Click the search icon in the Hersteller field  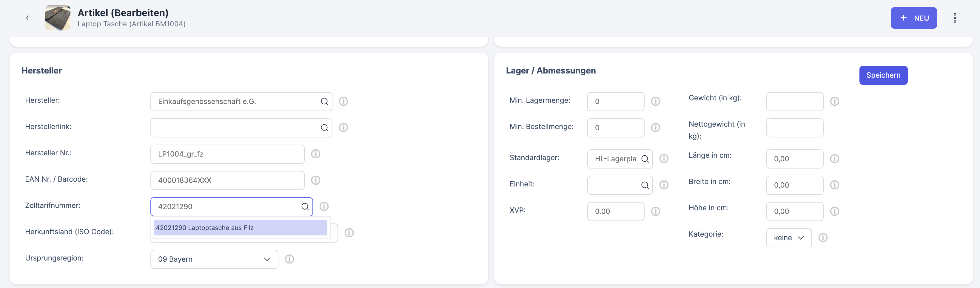click(324, 101)
